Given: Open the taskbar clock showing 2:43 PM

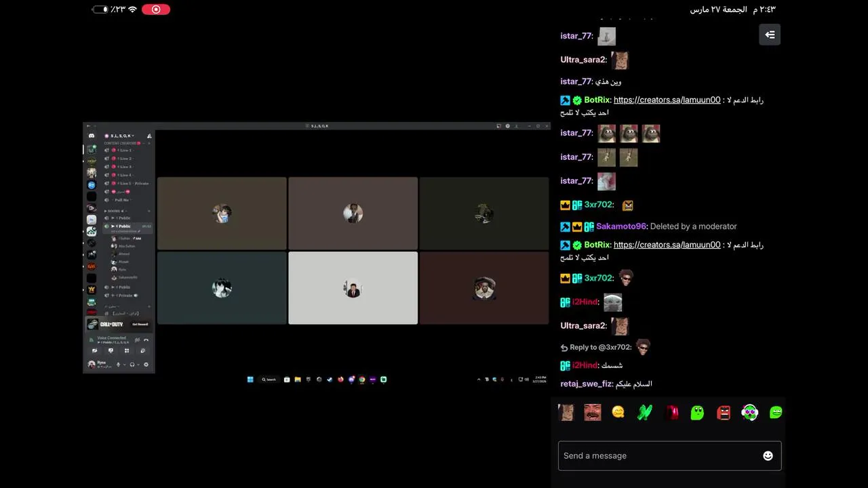Looking at the screenshot, I should tap(540, 380).
